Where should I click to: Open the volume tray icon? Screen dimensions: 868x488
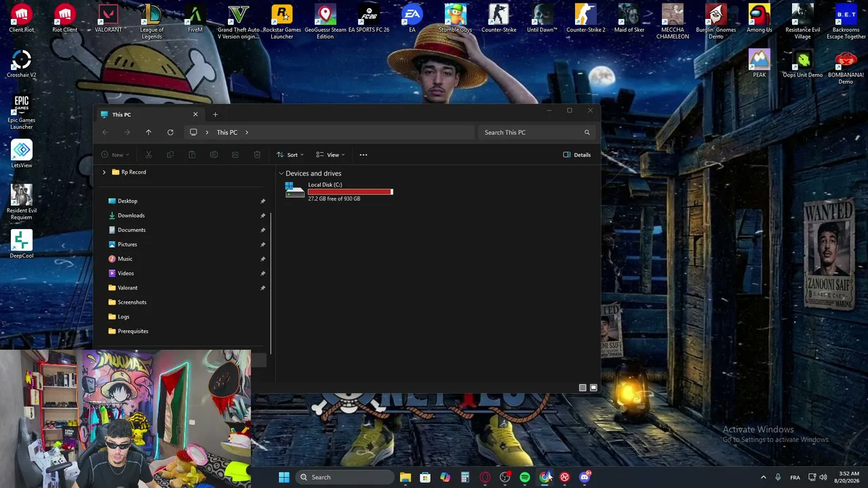click(824, 477)
